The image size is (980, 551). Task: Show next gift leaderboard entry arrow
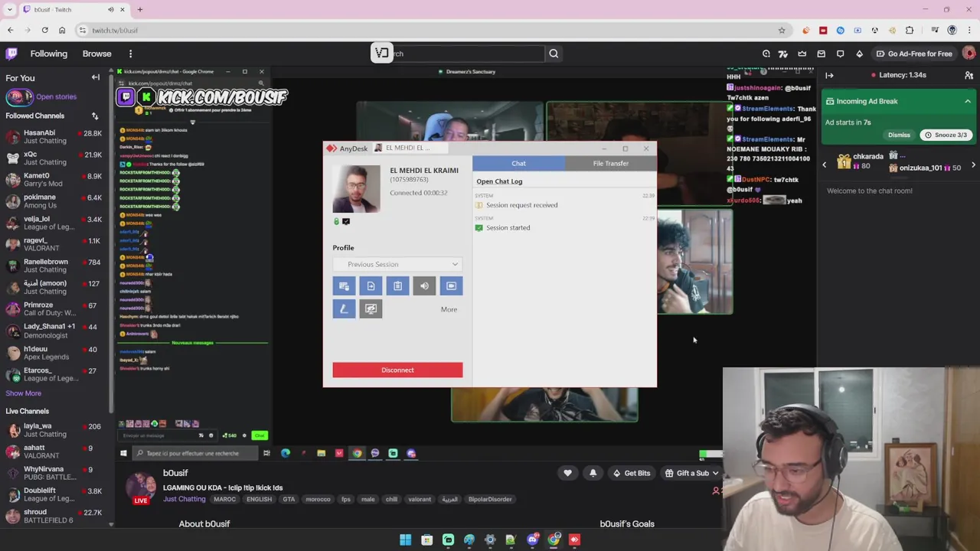(973, 165)
